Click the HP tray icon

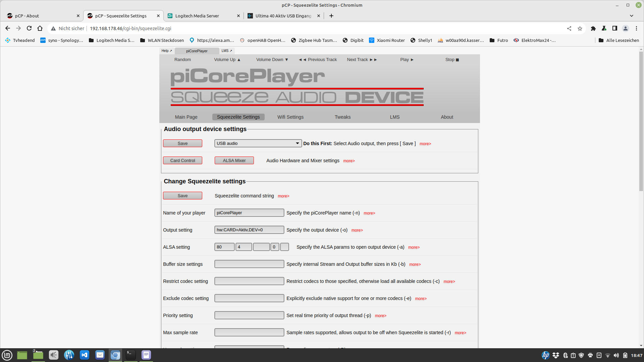(546, 355)
